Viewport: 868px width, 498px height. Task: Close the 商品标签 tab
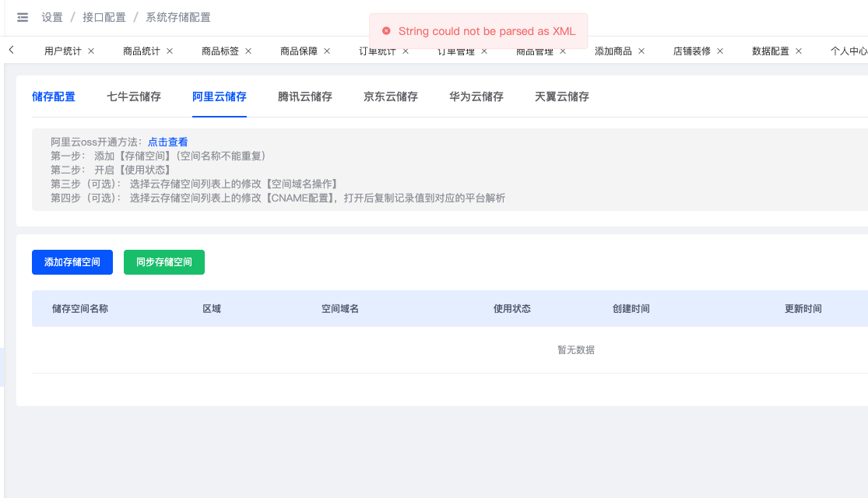coord(248,51)
